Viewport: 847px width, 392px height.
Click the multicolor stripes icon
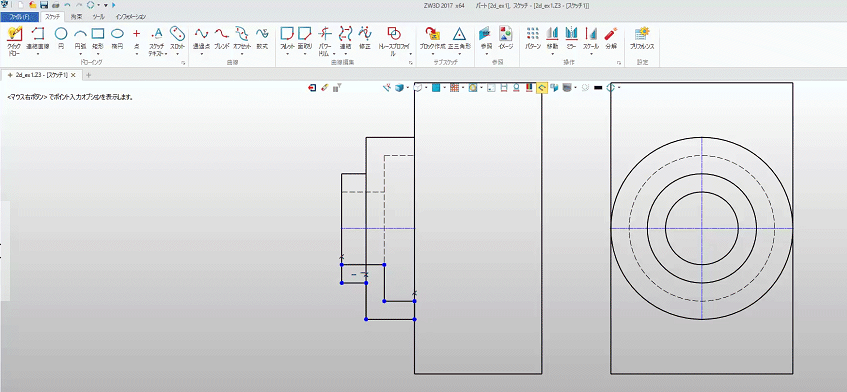[x=529, y=87]
